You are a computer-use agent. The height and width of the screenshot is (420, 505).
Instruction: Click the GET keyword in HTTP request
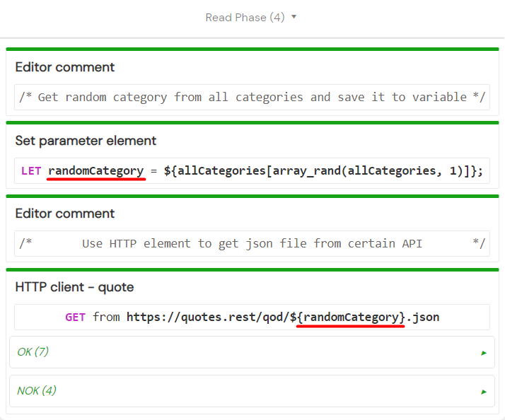pos(76,317)
